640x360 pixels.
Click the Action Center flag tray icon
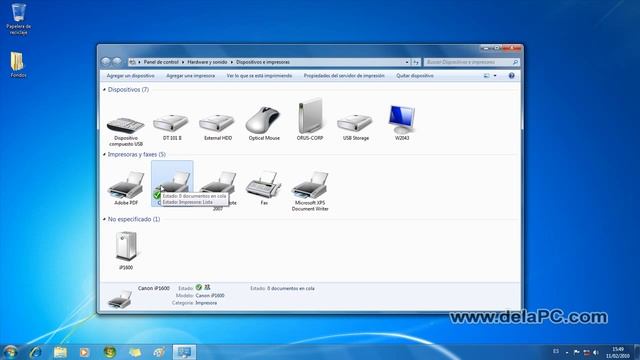tap(576, 352)
